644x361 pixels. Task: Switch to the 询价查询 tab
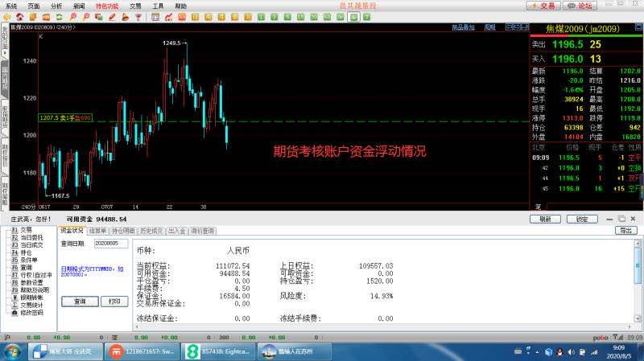203,231
